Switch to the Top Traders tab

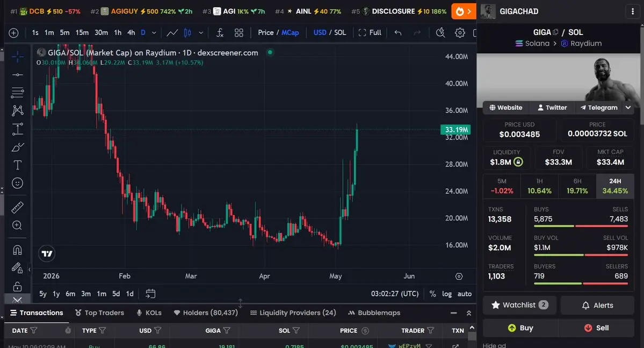point(99,313)
